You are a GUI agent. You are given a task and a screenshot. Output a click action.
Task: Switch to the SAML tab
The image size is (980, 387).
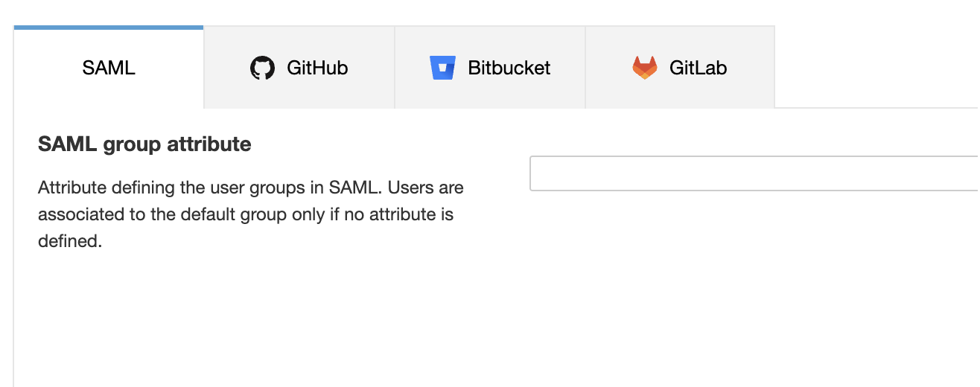click(109, 68)
